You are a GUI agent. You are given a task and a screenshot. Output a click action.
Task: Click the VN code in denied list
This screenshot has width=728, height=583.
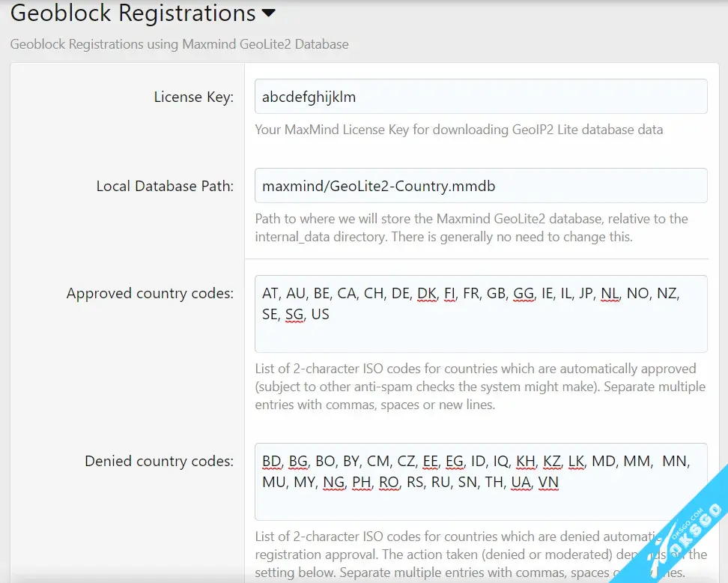click(548, 483)
